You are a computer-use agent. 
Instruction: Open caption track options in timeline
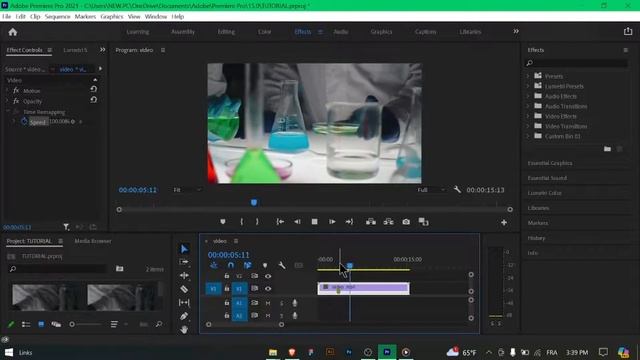pyautogui.click(x=299, y=265)
